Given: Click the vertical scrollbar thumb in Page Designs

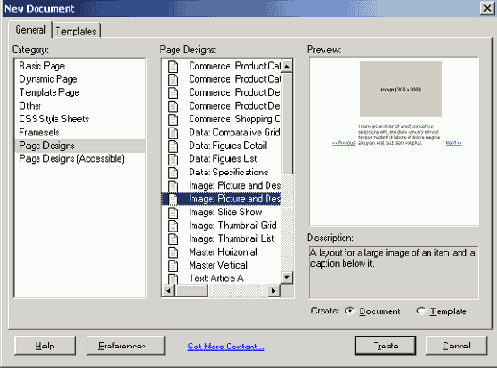Looking at the screenshot, I should pyautogui.click(x=287, y=123).
